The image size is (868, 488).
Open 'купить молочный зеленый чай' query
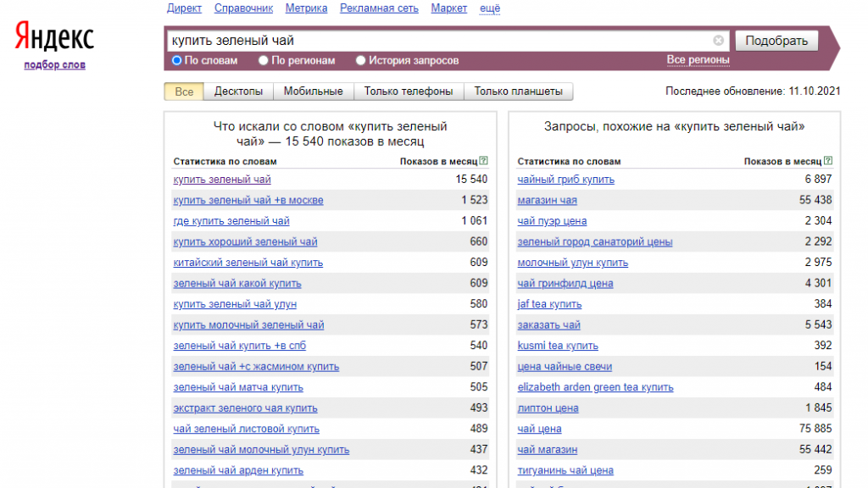(248, 324)
